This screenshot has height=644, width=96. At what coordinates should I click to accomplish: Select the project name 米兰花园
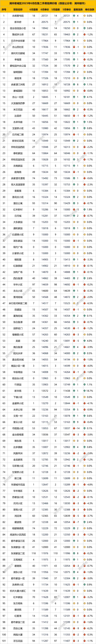(x=18, y=110)
